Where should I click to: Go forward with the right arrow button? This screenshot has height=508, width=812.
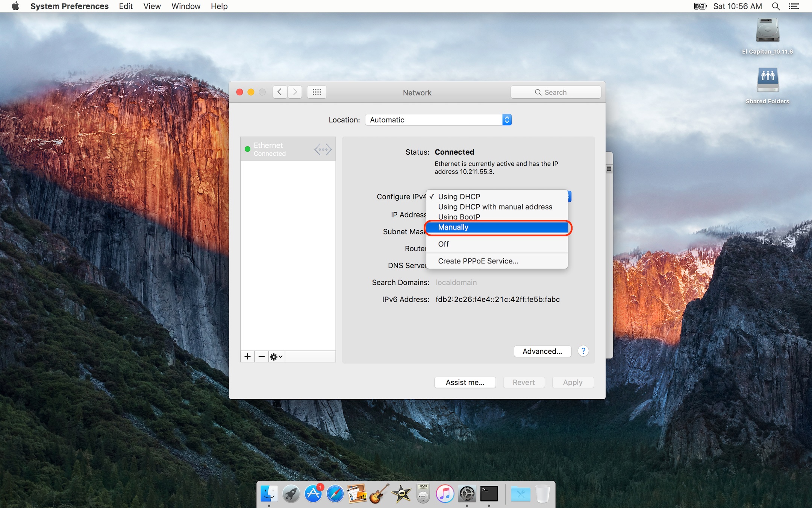pos(295,92)
